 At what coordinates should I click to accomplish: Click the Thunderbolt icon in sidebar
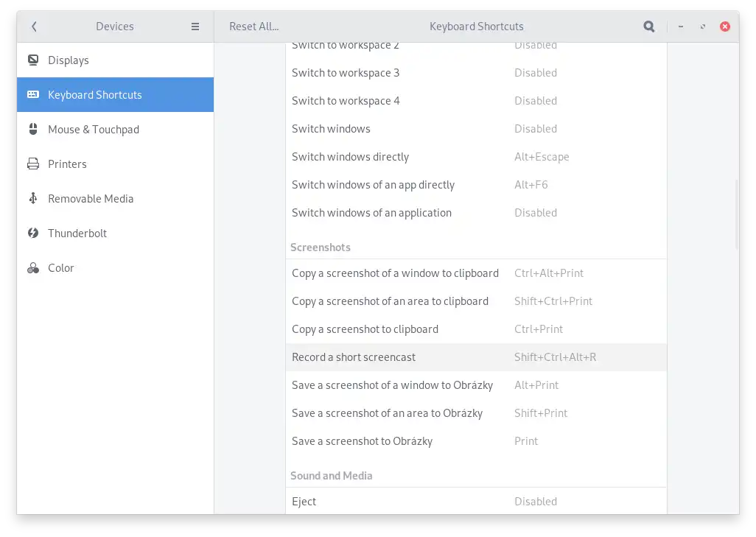33,234
